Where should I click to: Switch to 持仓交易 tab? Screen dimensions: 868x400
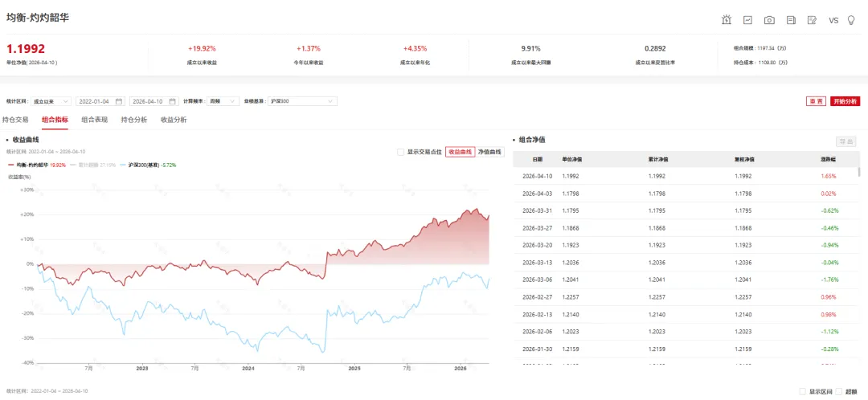click(x=15, y=120)
